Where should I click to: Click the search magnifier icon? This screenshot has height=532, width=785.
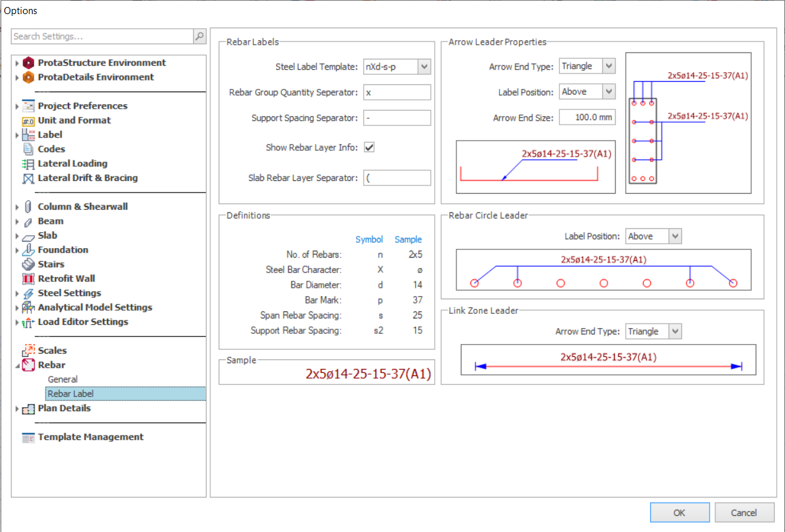(199, 36)
